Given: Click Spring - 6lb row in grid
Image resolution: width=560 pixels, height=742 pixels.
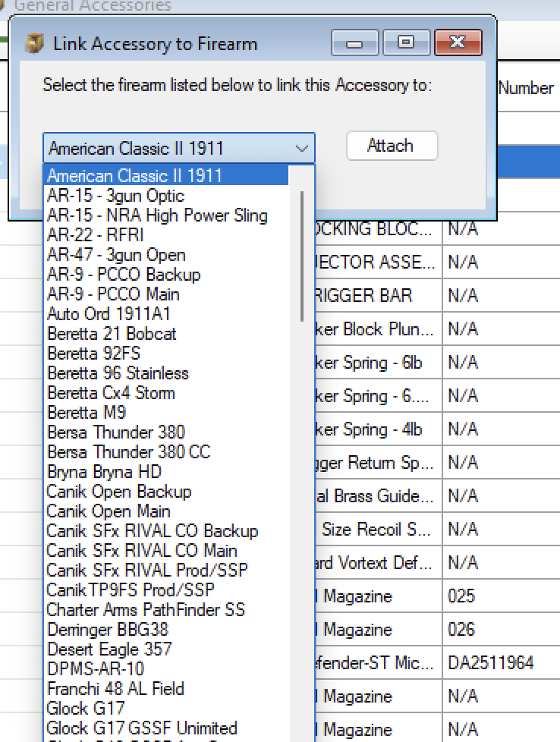Looking at the screenshot, I should coord(378,363).
